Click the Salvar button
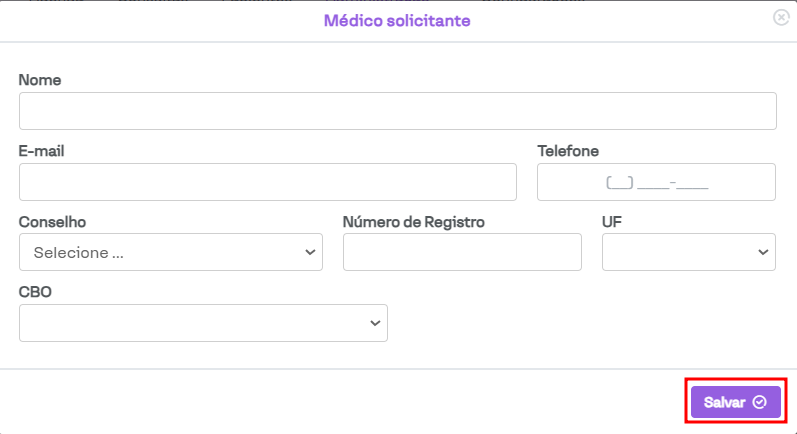 coord(735,402)
